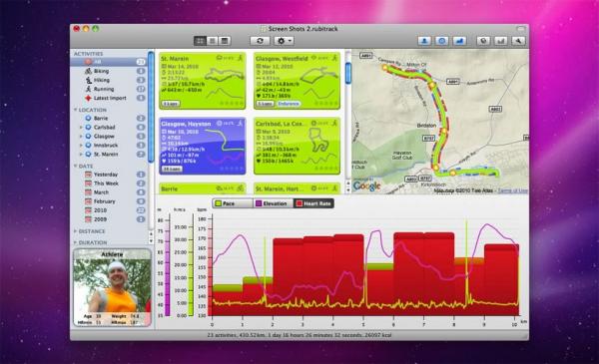The width and height of the screenshot is (599, 364).
Task: Show the bar graph statistics icon
Action: 501,41
